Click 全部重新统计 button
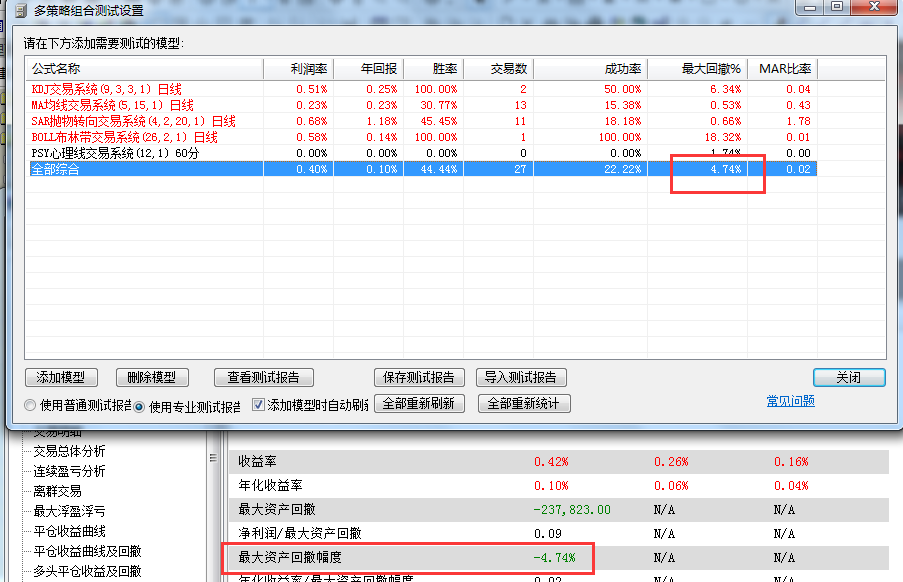This screenshot has height=582, width=903. click(524, 404)
